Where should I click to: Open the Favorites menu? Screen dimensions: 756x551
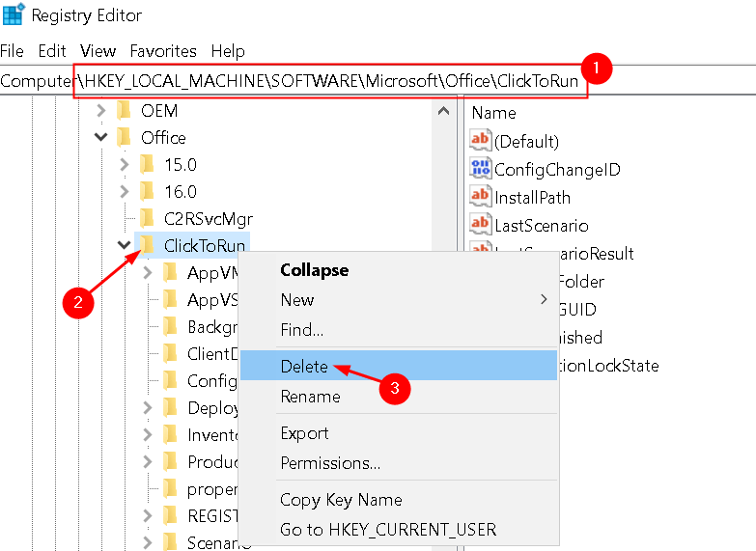(x=163, y=51)
